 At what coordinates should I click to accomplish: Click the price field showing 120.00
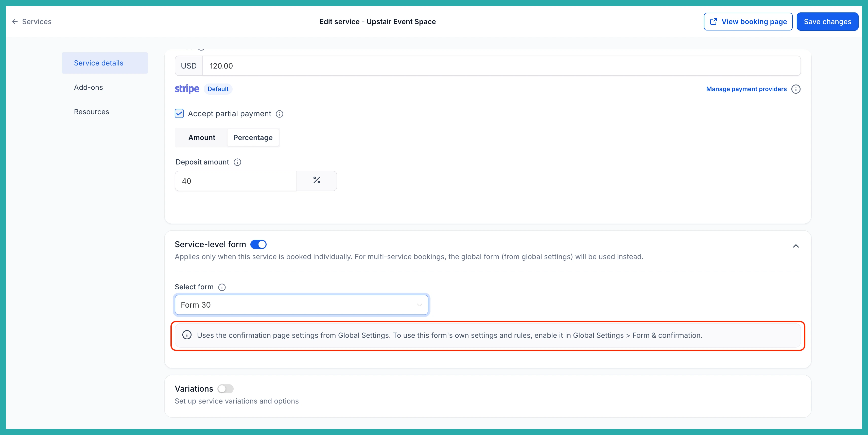pos(501,66)
